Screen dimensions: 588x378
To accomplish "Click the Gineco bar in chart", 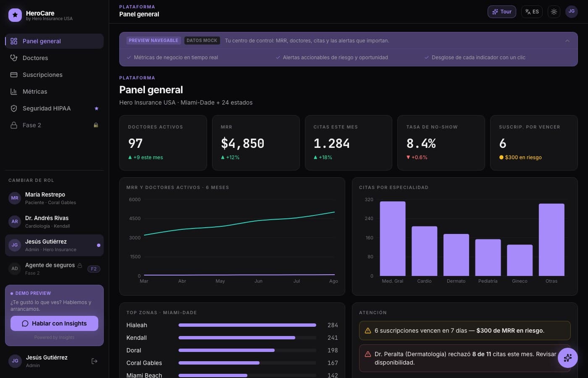I will pyautogui.click(x=520, y=260).
